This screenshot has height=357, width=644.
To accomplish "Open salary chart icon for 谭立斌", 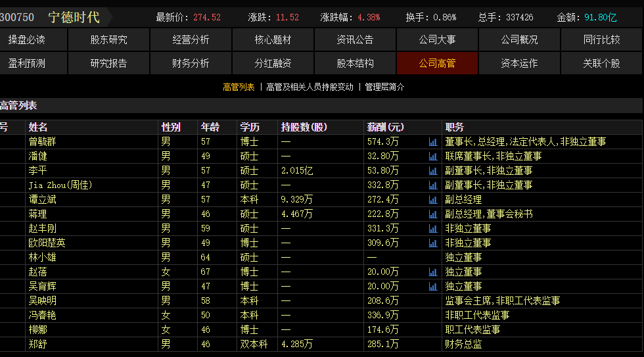I will [x=433, y=200].
